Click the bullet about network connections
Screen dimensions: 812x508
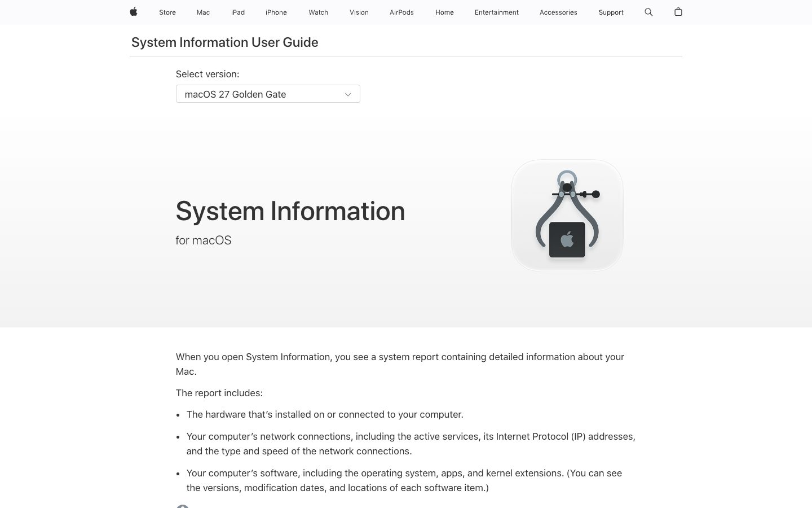point(411,444)
